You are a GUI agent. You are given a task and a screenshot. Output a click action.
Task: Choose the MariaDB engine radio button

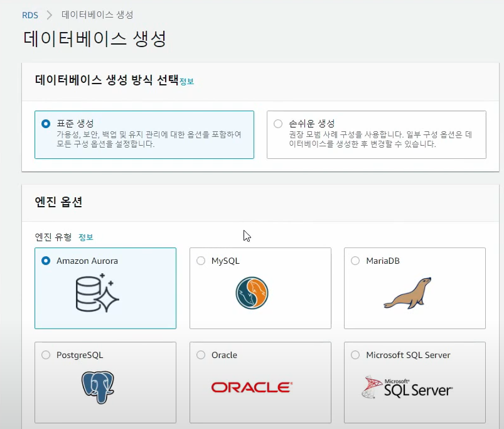click(355, 261)
